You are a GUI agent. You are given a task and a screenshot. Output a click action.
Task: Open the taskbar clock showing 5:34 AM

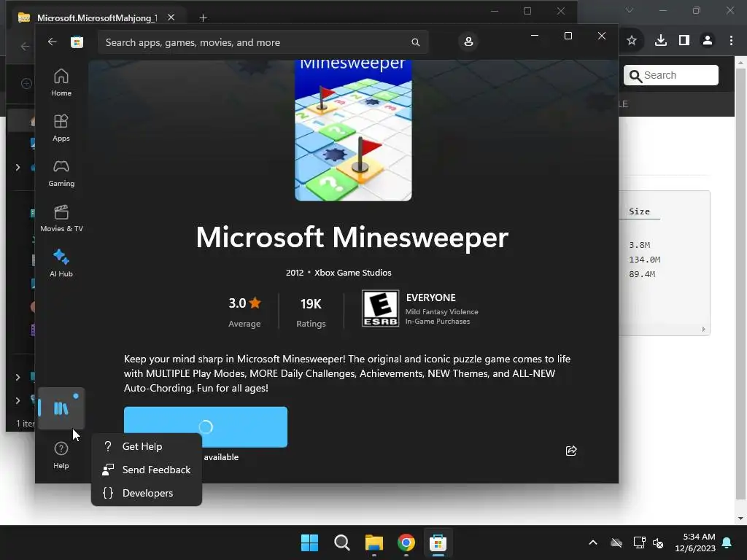coord(694,542)
